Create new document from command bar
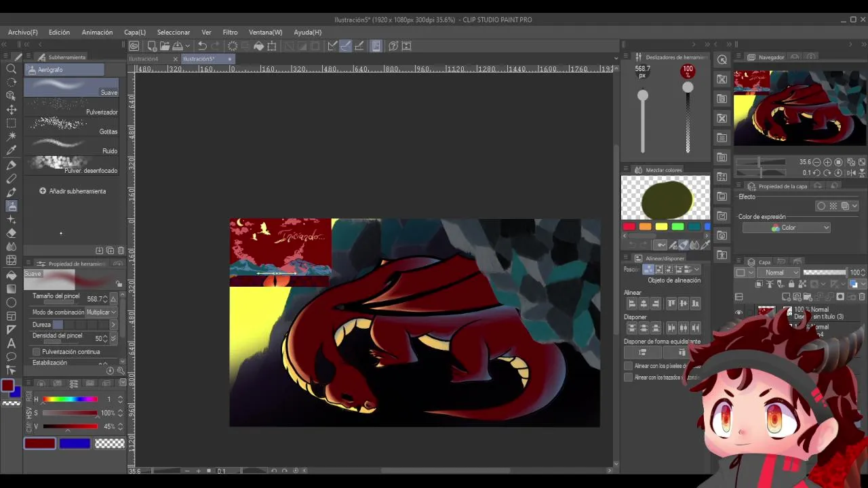This screenshot has width=868, height=488. click(x=152, y=46)
